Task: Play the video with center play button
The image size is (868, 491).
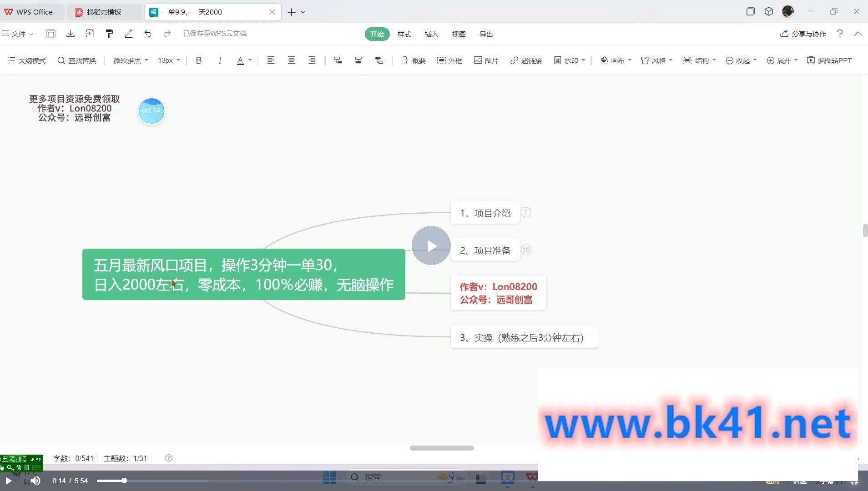Action: click(431, 245)
